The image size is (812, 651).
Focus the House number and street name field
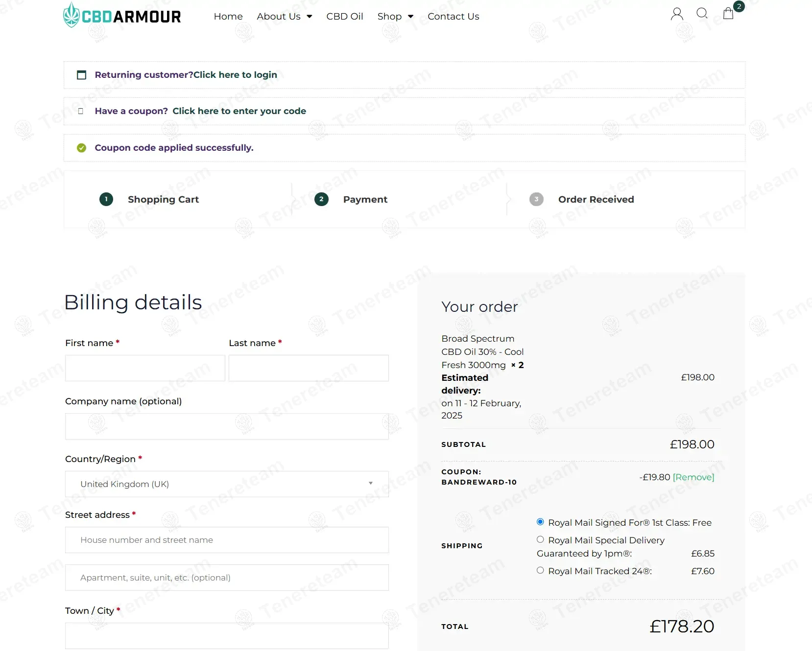click(227, 540)
